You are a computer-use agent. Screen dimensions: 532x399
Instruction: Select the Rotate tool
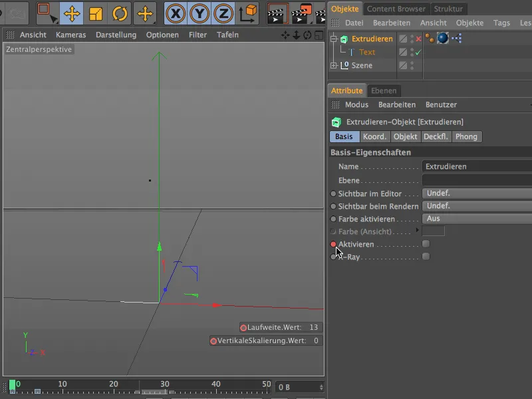point(120,13)
